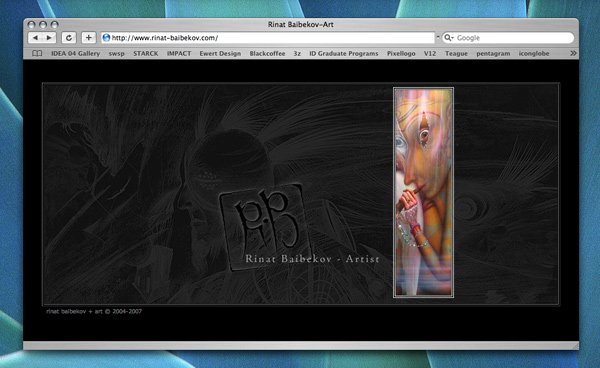Open the bookmarks book icon
The image size is (600, 368).
tap(37, 53)
